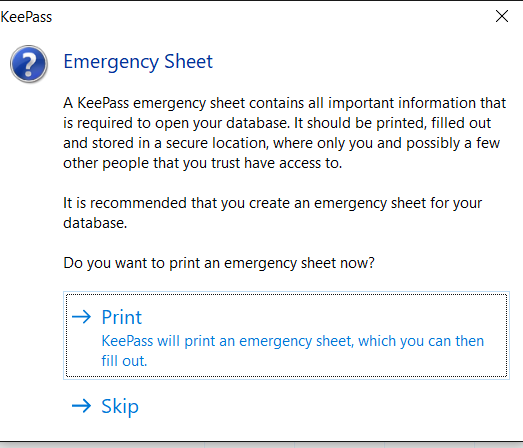523x448 pixels.
Task: Click line "is required to open your database"
Action: [277, 123]
